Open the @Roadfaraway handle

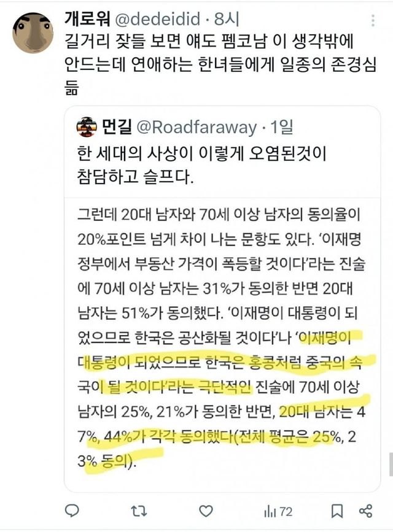[196, 128]
